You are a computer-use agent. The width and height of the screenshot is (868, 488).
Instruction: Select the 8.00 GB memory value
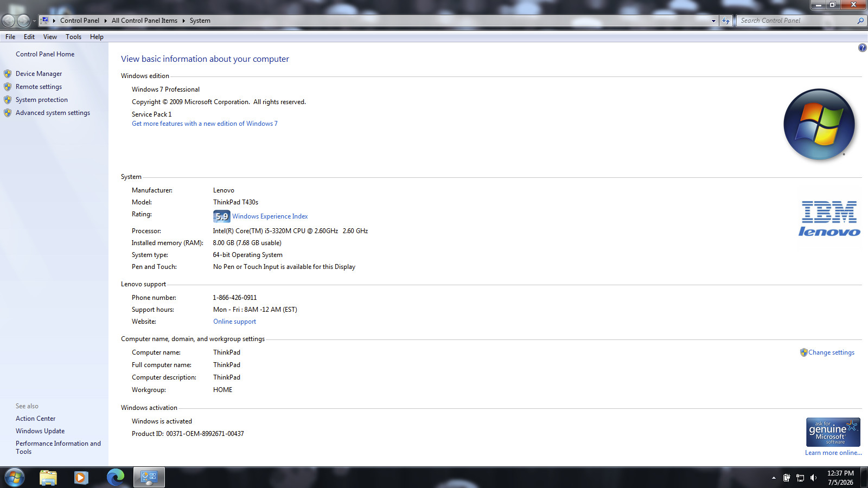(247, 243)
